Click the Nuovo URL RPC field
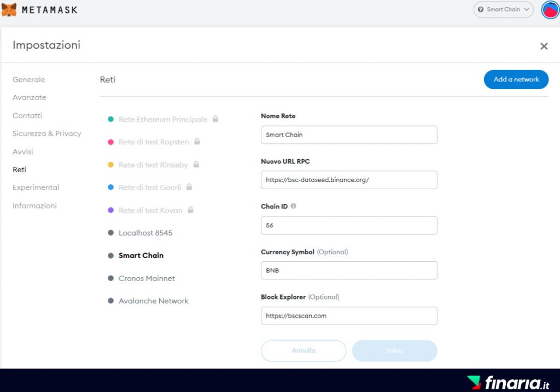 pyautogui.click(x=349, y=180)
